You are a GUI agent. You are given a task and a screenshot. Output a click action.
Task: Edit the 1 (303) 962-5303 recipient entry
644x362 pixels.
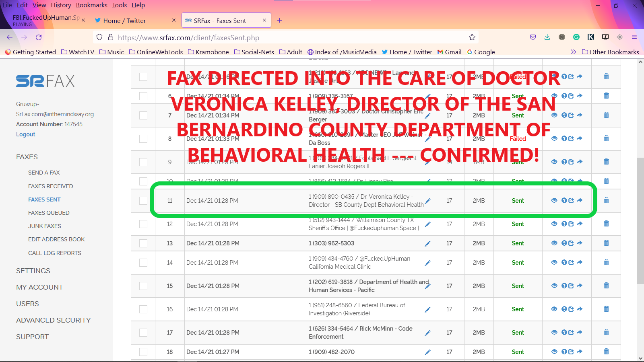pos(427,243)
